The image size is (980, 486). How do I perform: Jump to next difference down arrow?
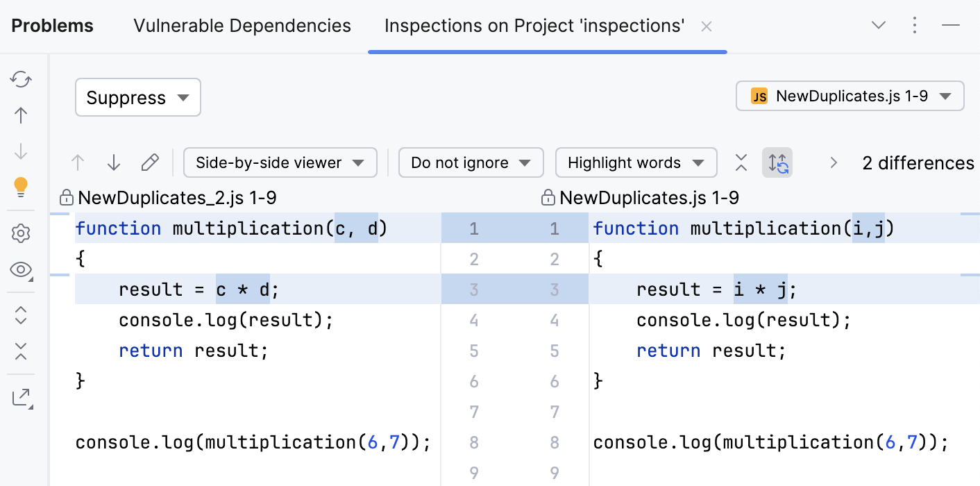[x=114, y=163]
